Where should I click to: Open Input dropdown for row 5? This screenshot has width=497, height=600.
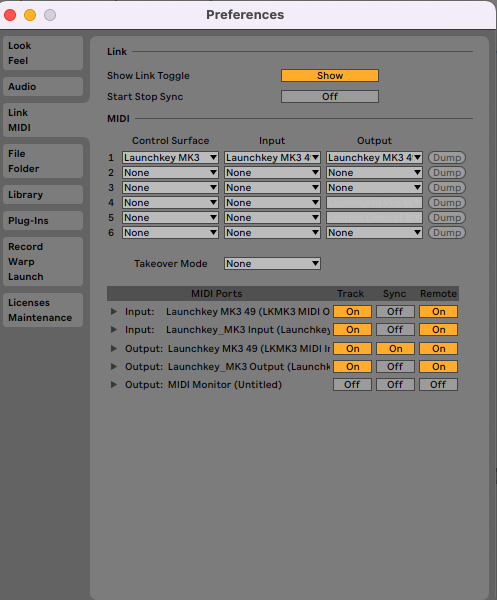coord(272,217)
